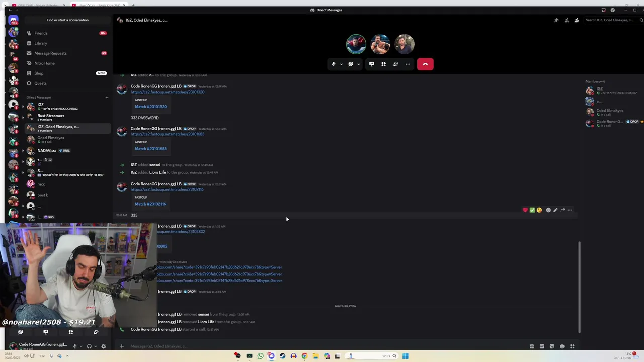Image resolution: width=644 pixels, height=362 pixels.
Task: Select Code RonenG in the members list
Action: (612, 123)
